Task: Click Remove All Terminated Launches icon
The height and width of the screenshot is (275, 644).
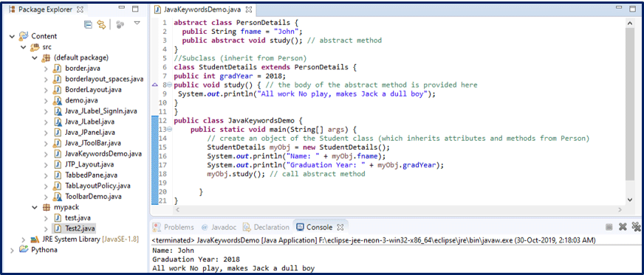Action: pyautogui.click(x=636, y=226)
